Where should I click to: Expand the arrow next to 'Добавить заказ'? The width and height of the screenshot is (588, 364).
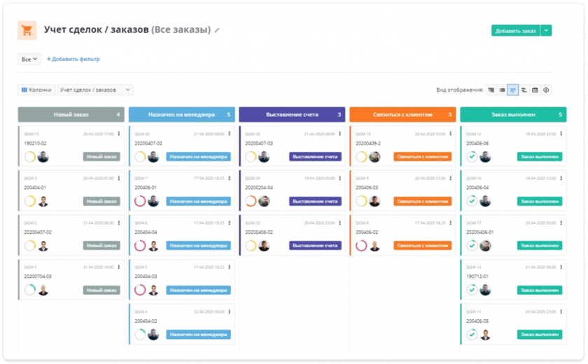[547, 30]
